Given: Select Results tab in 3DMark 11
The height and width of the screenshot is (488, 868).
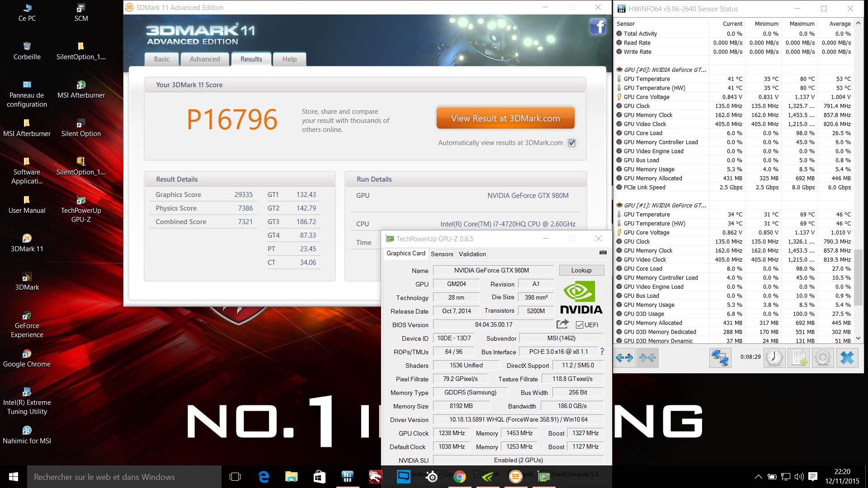Looking at the screenshot, I should [251, 59].
